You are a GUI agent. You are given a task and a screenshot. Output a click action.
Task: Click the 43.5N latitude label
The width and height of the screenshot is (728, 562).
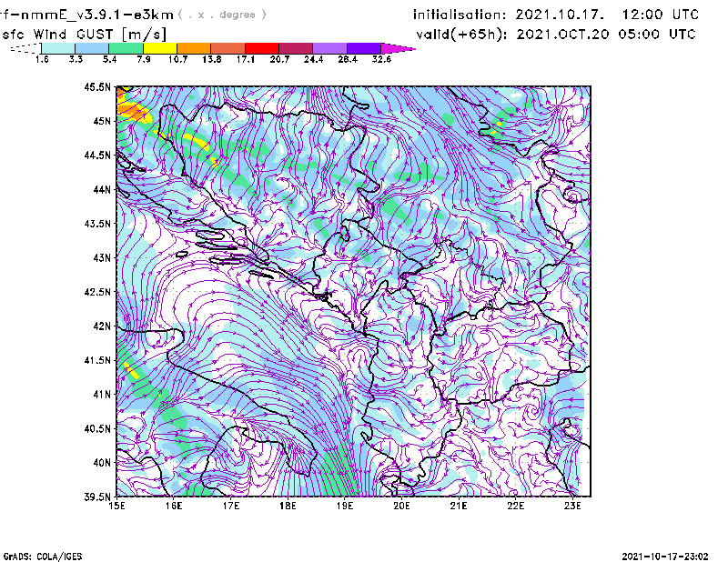97,223
